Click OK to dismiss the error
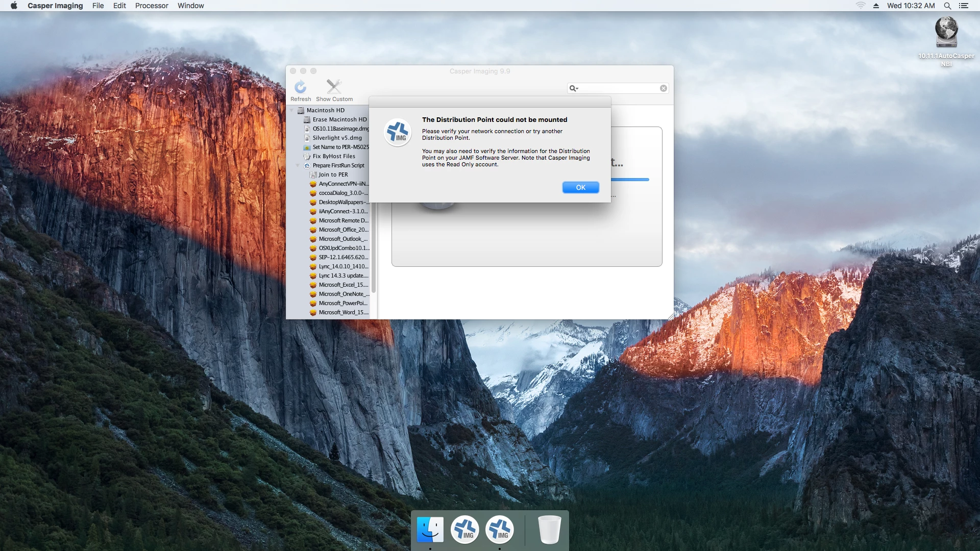The height and width of the screenshot is (551, 980). [x=580, y=187]
